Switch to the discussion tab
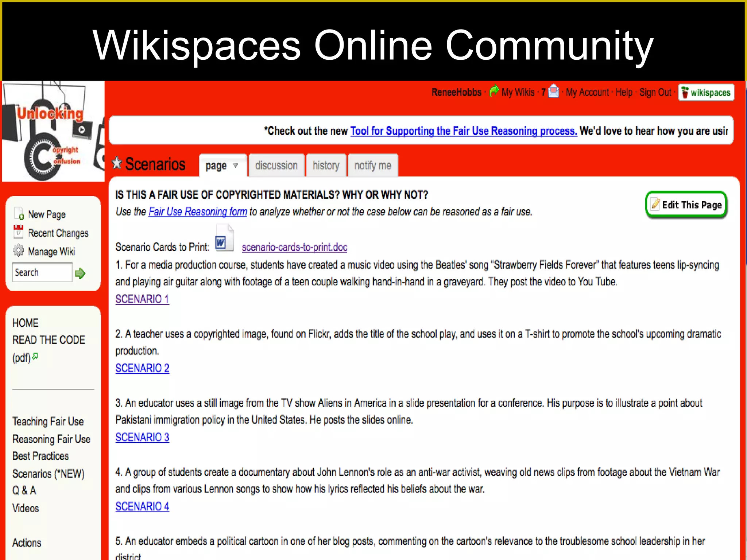 [276, 165]
